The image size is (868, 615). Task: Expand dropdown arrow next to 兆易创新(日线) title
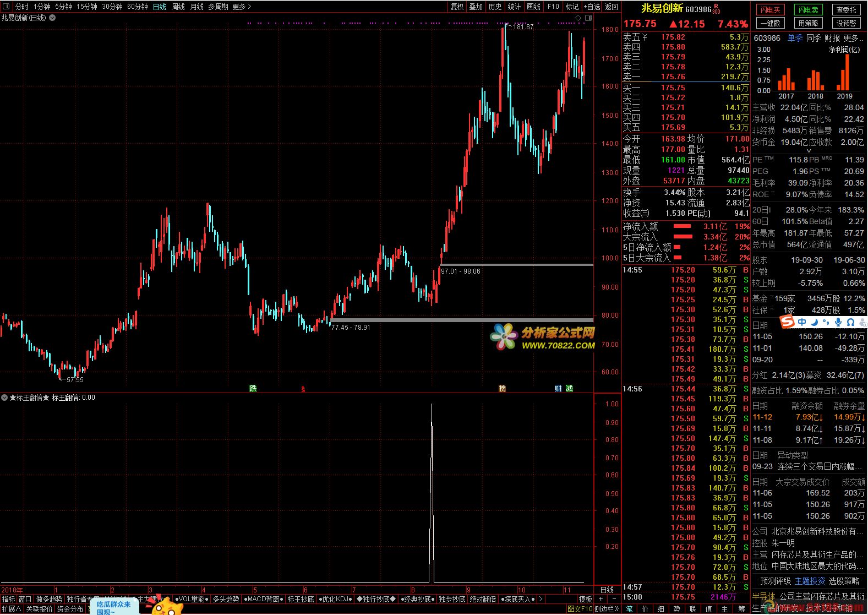[x=52, y=18]
